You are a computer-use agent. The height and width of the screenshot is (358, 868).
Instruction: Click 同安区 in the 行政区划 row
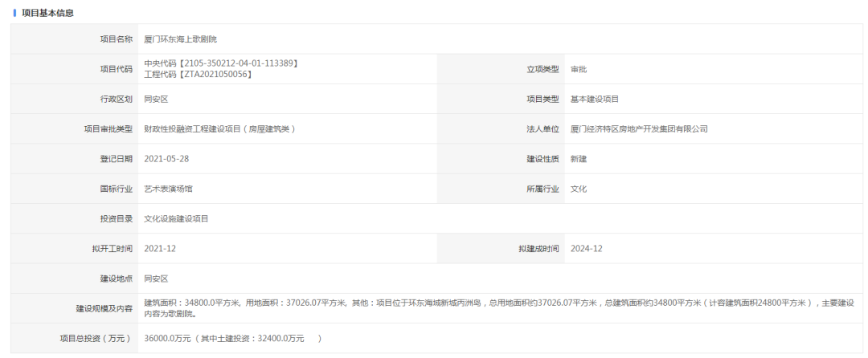(x=156, y=100)
